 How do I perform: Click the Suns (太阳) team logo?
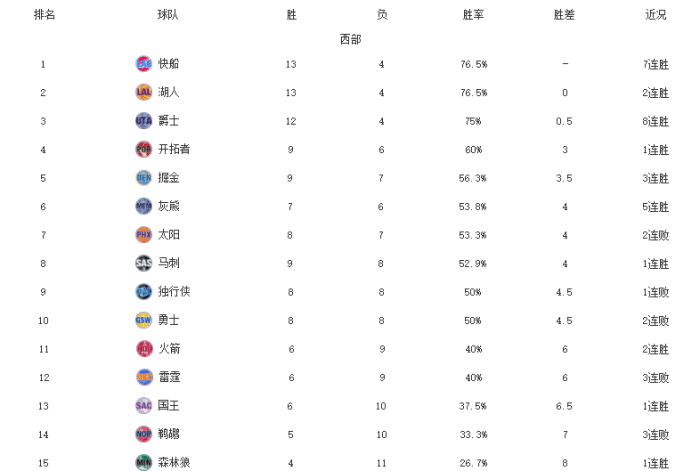tap(144, 235)
